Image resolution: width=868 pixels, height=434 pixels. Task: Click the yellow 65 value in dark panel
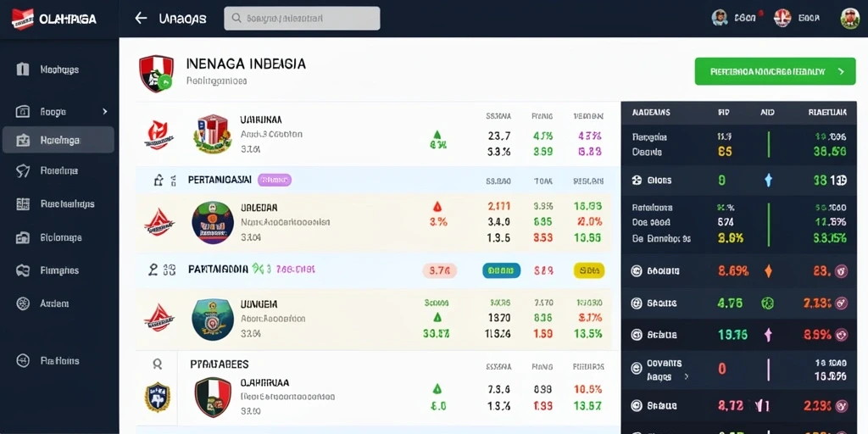(x=725, y=152)
